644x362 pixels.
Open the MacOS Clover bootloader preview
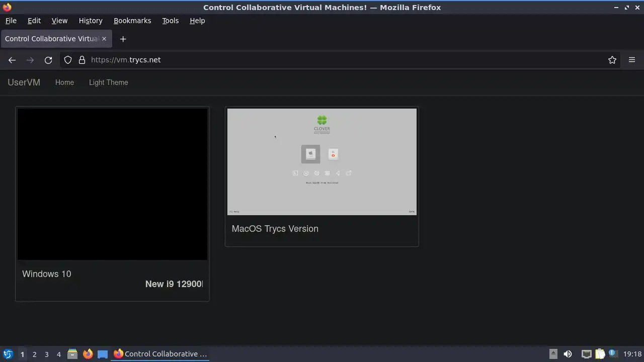[322, 161]
